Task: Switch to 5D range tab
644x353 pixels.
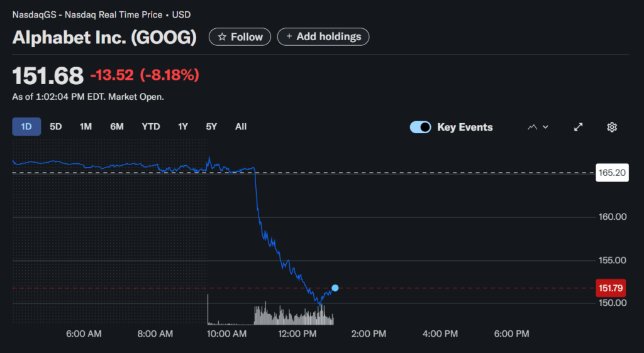Action: pos(56,126)
